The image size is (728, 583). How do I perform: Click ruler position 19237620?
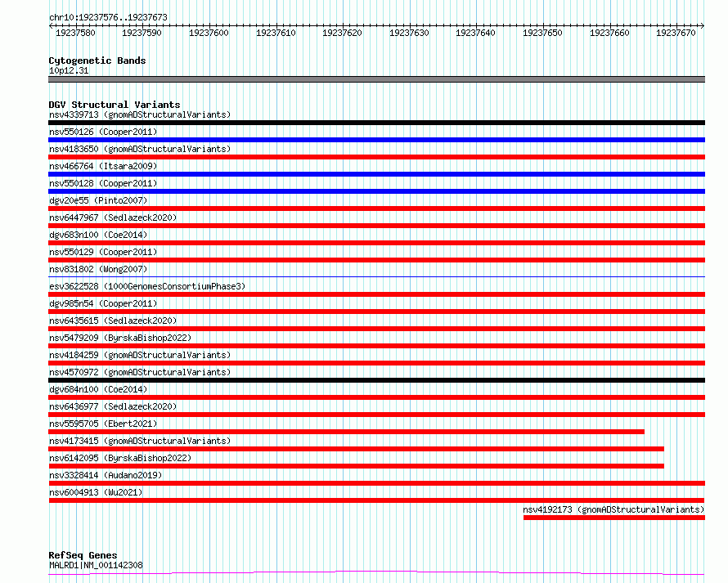coord(342,33)
